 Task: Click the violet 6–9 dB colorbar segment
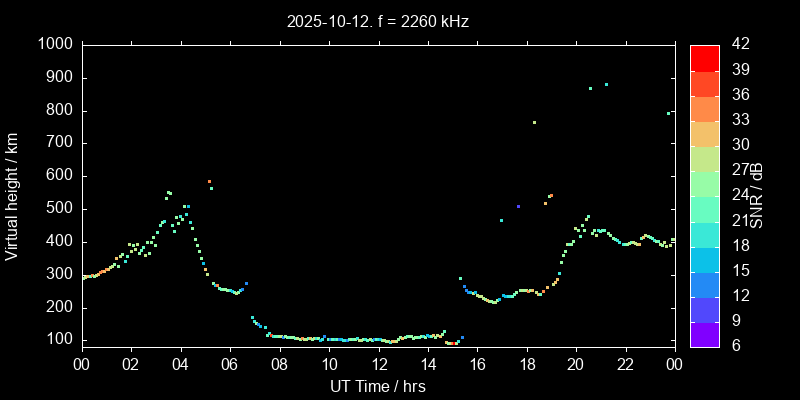coord(704,335)
